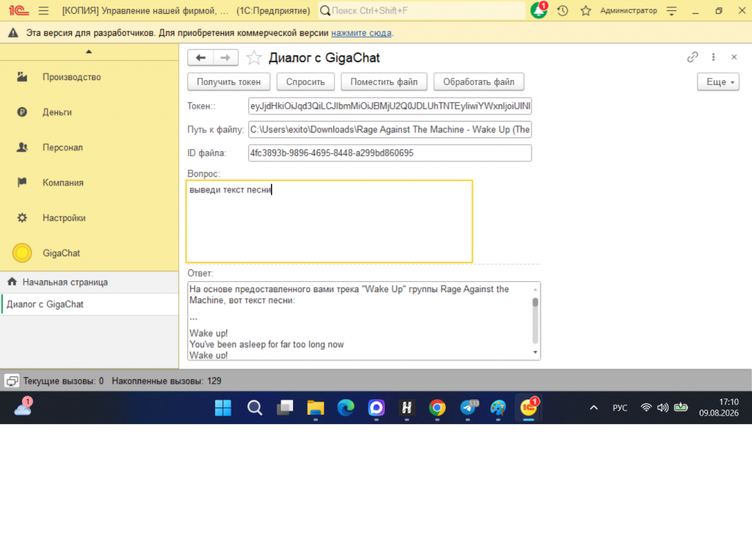
Task: Click the 1C app icon on taskbar
Action: [x=529, y=408]
